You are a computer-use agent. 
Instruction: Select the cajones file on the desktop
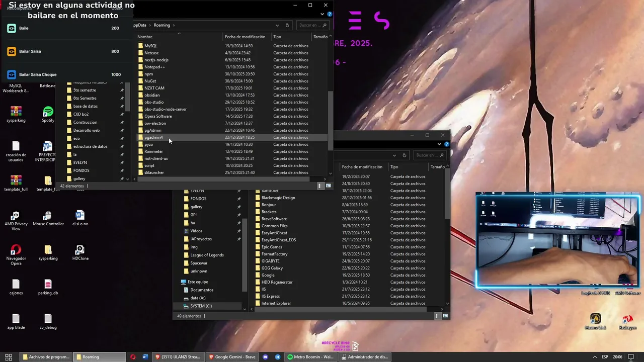click(x=16, y=287)
